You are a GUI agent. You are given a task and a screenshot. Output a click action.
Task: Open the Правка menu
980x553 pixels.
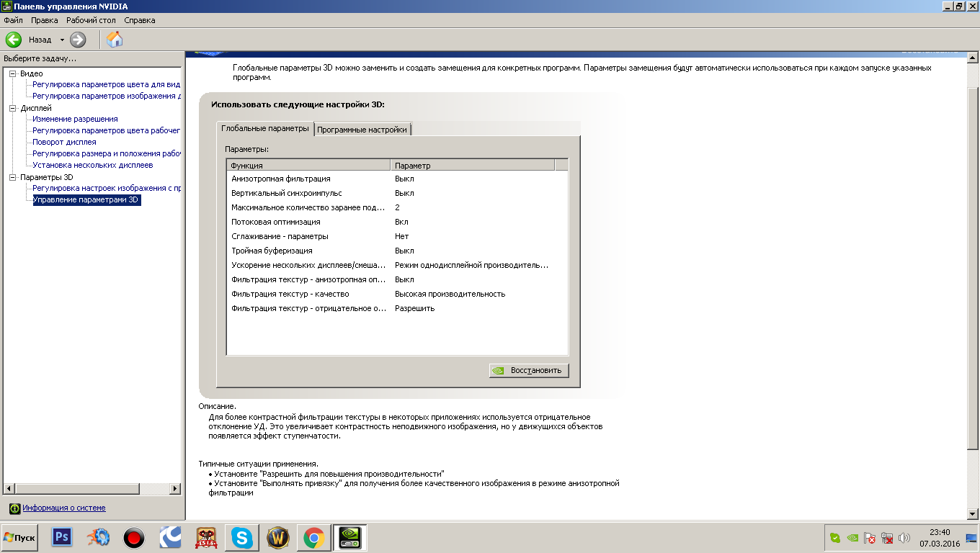(x=45, y=20)
